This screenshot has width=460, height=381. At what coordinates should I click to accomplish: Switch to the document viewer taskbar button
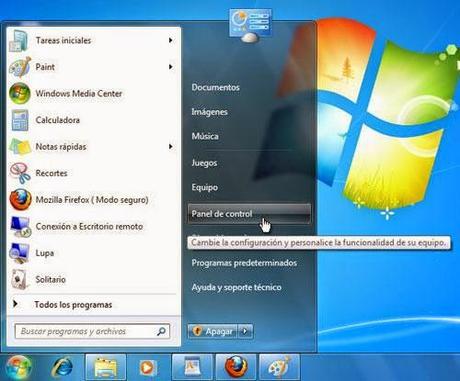point(192,367)
